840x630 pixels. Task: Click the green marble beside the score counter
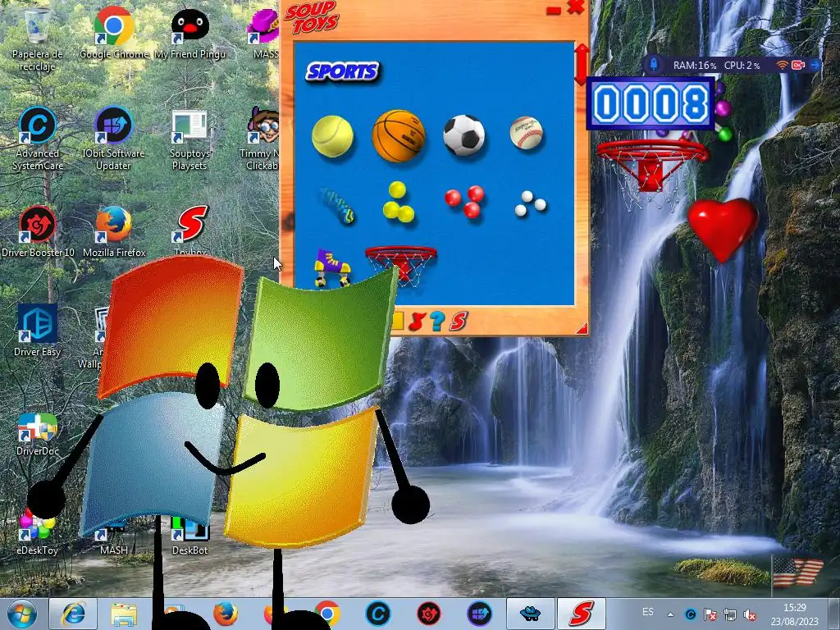(725, 134)
